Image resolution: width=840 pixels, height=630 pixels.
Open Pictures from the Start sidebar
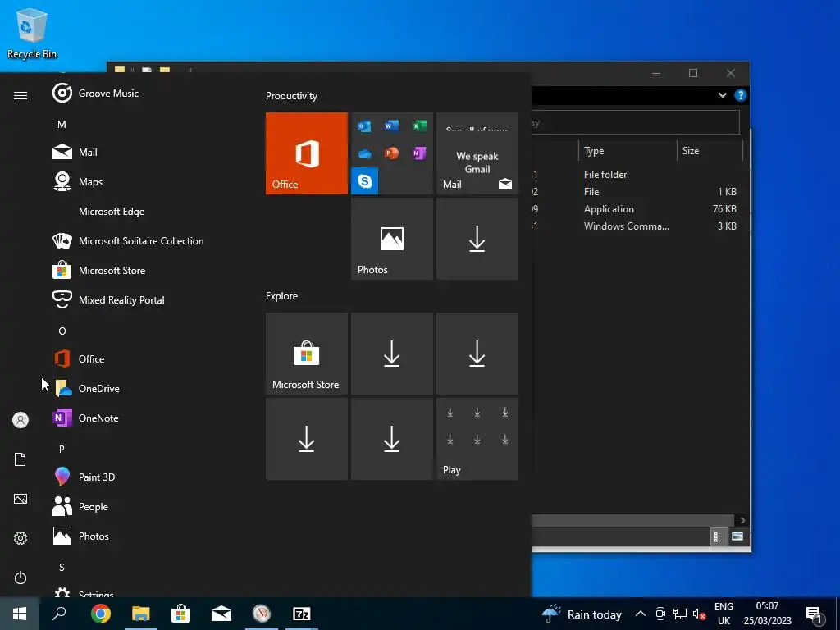[21, 499]
